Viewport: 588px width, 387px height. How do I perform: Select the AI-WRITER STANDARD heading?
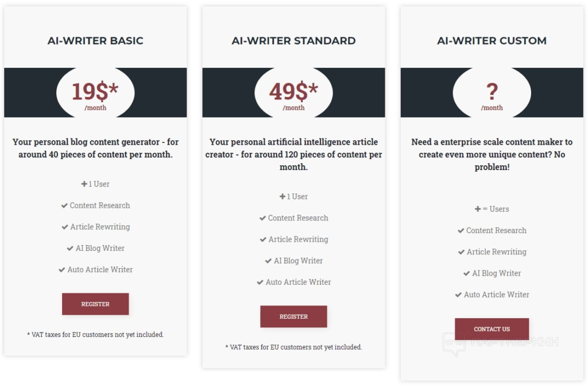pos(293,41)
